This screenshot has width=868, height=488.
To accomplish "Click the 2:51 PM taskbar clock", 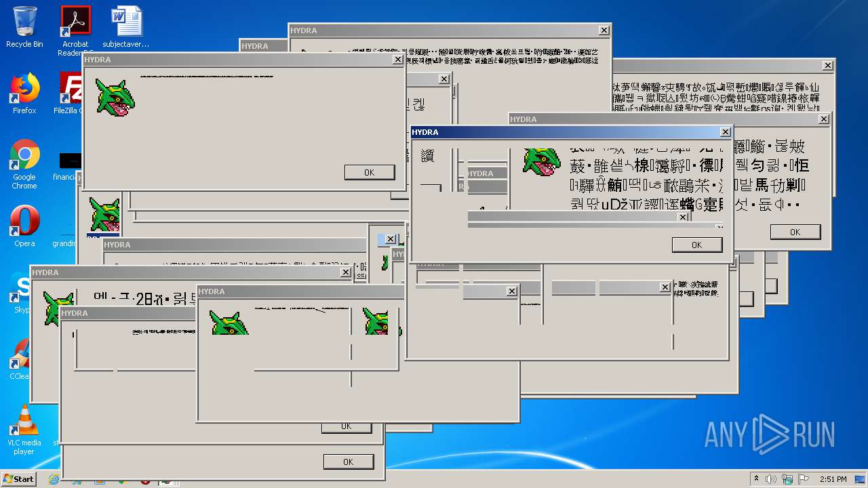I will point(833,479).
